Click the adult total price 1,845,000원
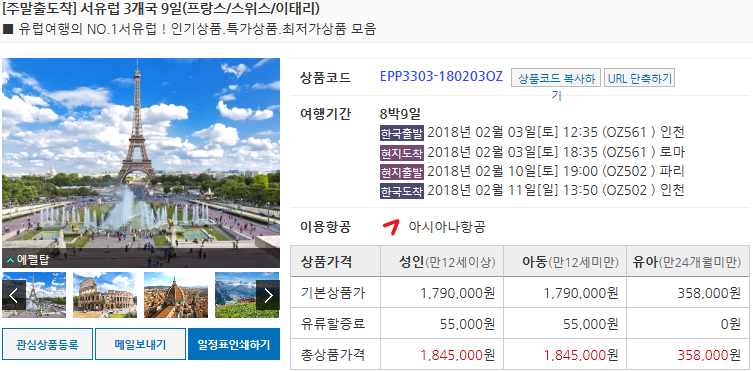Screen dimensions: 753x372 tap(458, 355)
